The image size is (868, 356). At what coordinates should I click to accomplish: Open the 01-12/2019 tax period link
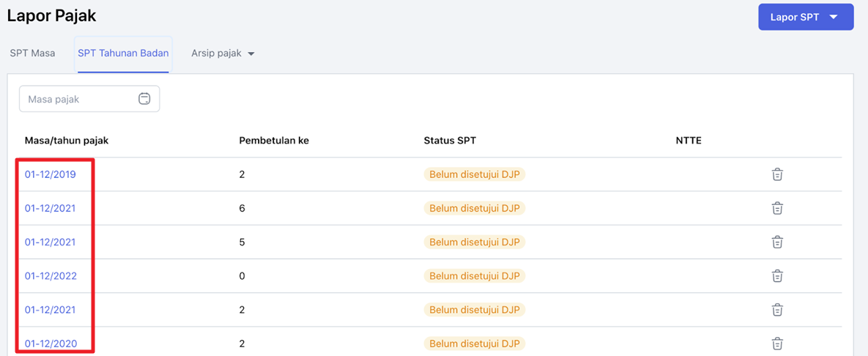coord(51,174)
